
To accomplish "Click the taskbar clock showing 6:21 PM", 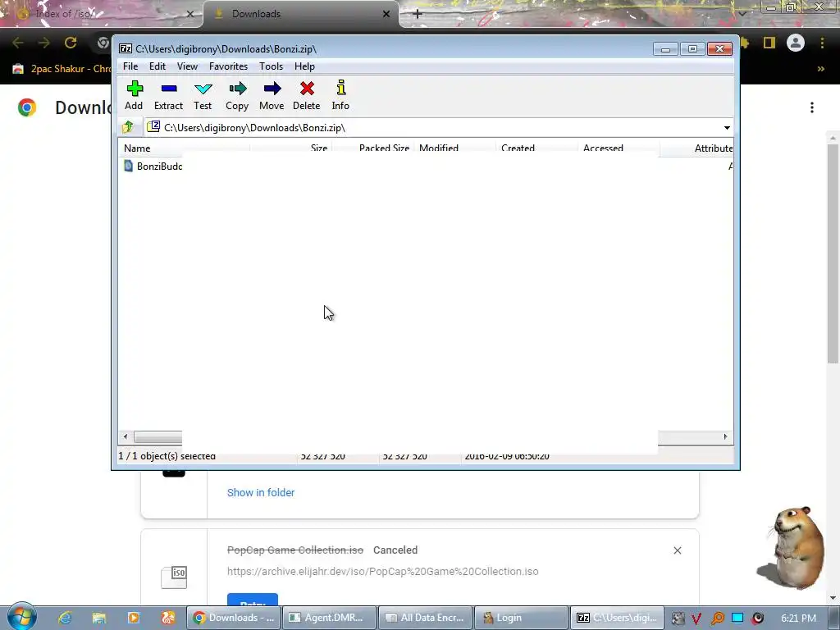I will point(799,619).
